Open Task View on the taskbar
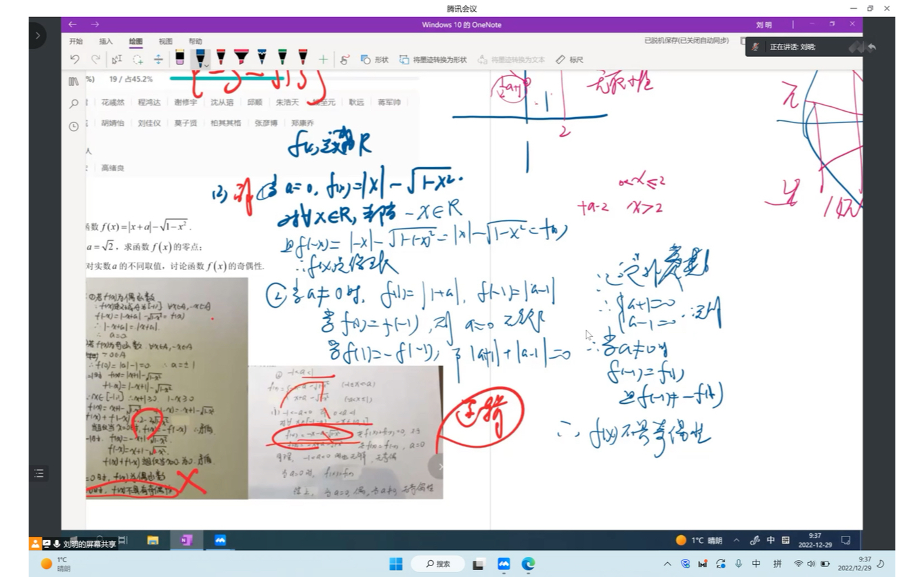This screenshot has width=924, height=577. point(479,563)
